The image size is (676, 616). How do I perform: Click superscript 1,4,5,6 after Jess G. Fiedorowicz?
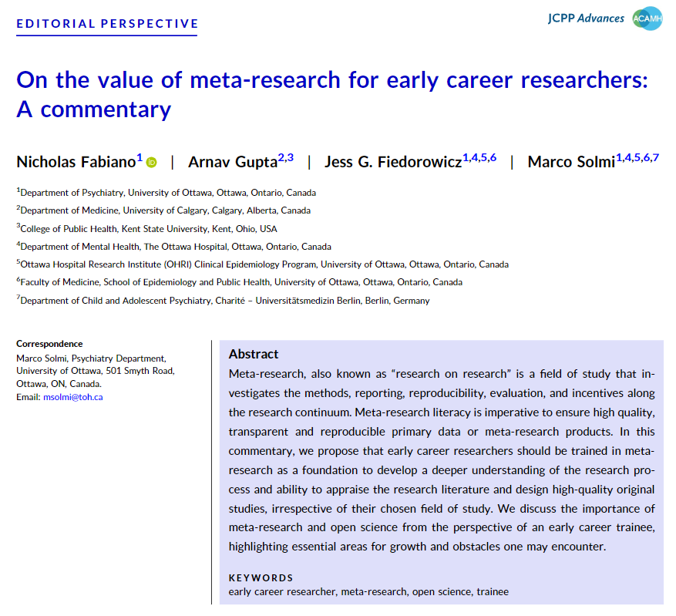pos(479,158)
